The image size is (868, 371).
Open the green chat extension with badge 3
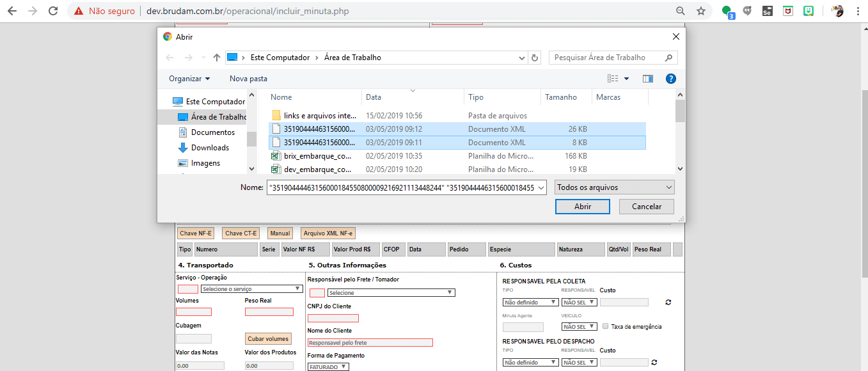click(x=727, y=12)
